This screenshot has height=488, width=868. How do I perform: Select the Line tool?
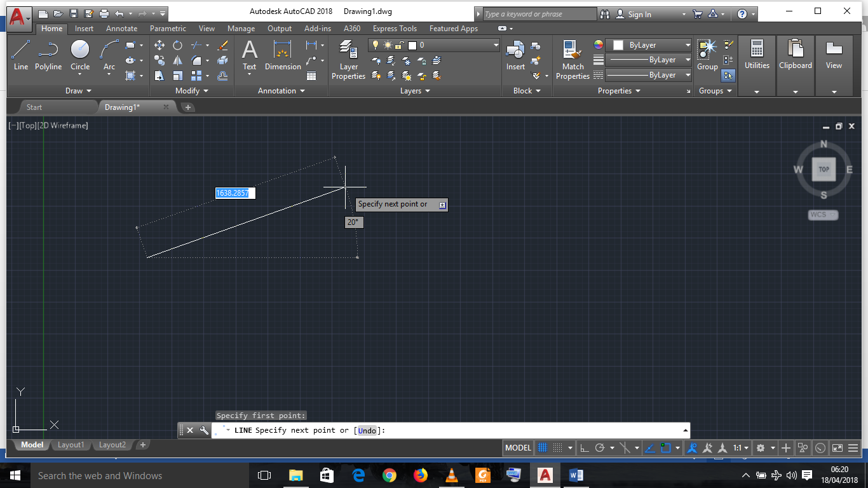[x=20, y=51]
